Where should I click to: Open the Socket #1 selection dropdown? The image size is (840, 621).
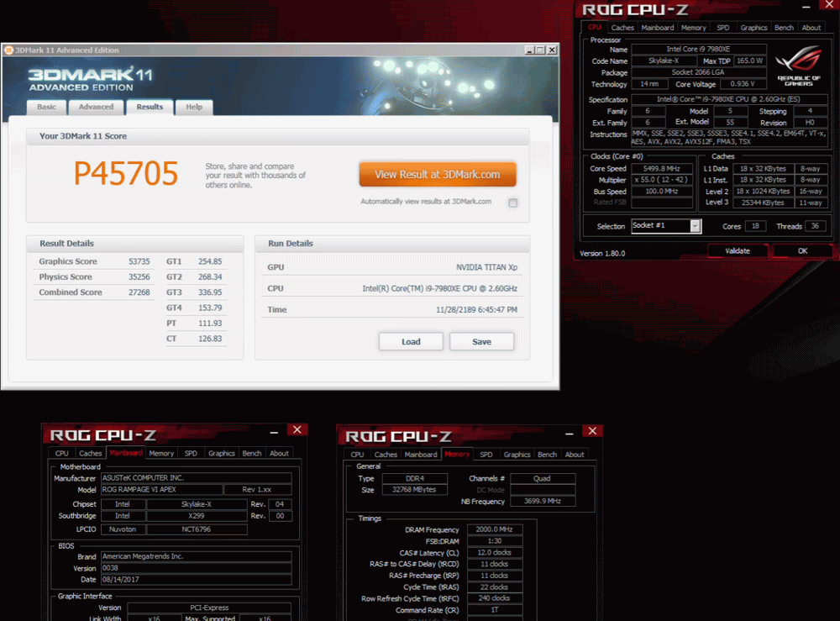click(x=695, y=226)
